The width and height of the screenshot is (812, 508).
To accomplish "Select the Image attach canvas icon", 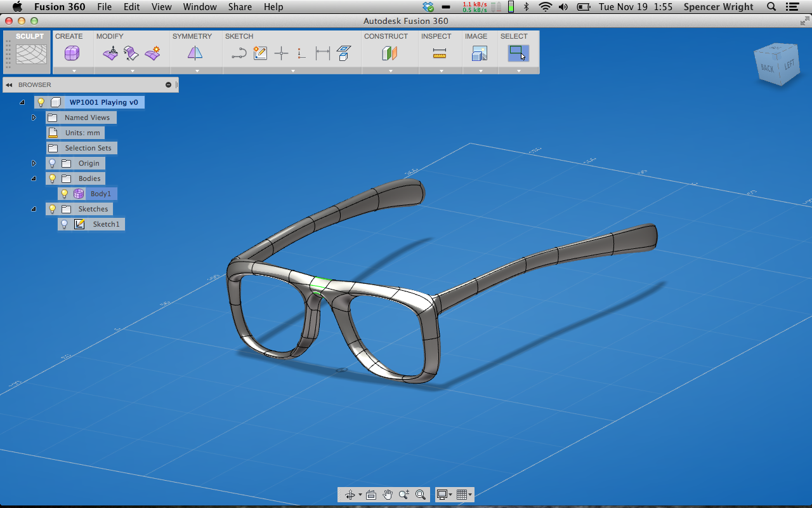I will 480,54.
